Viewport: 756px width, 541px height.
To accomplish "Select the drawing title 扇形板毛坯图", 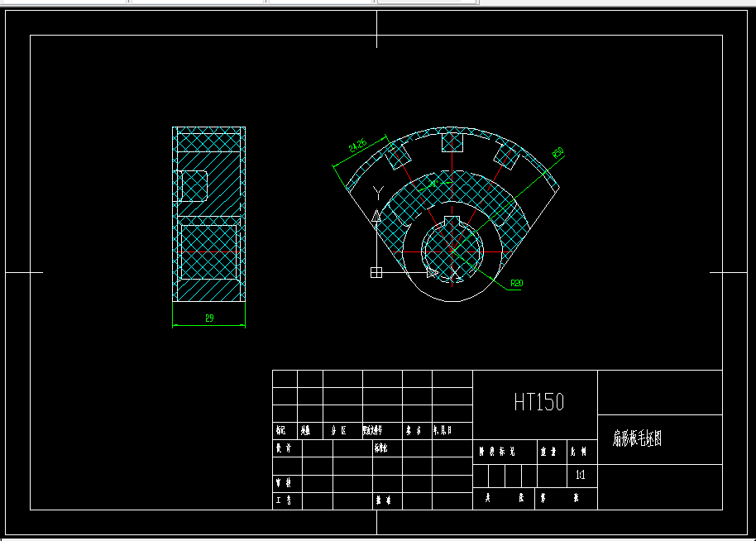I will tap(637, 438).
